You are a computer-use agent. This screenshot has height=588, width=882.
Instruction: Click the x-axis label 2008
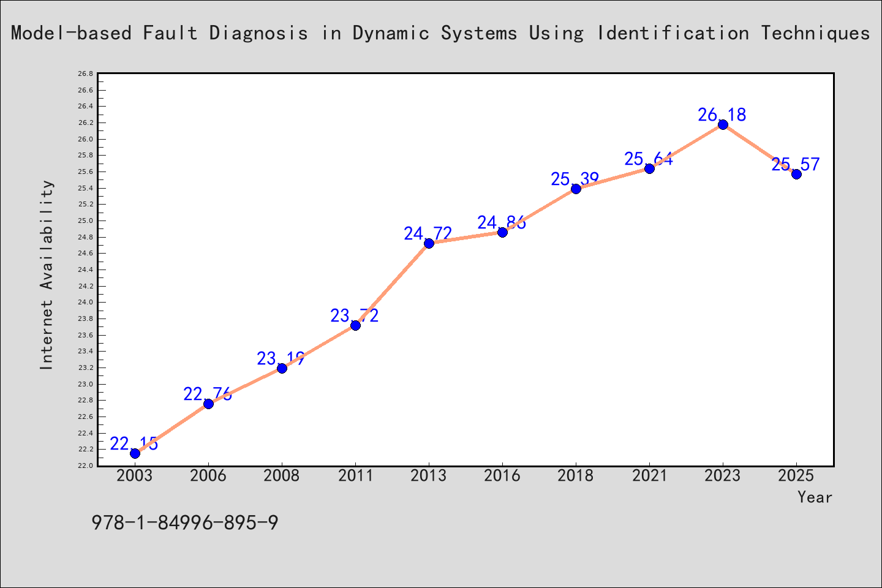tap(282, 476)
